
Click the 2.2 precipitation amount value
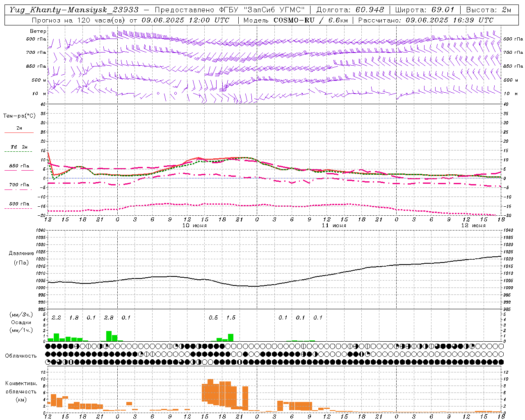coord(56,317)
